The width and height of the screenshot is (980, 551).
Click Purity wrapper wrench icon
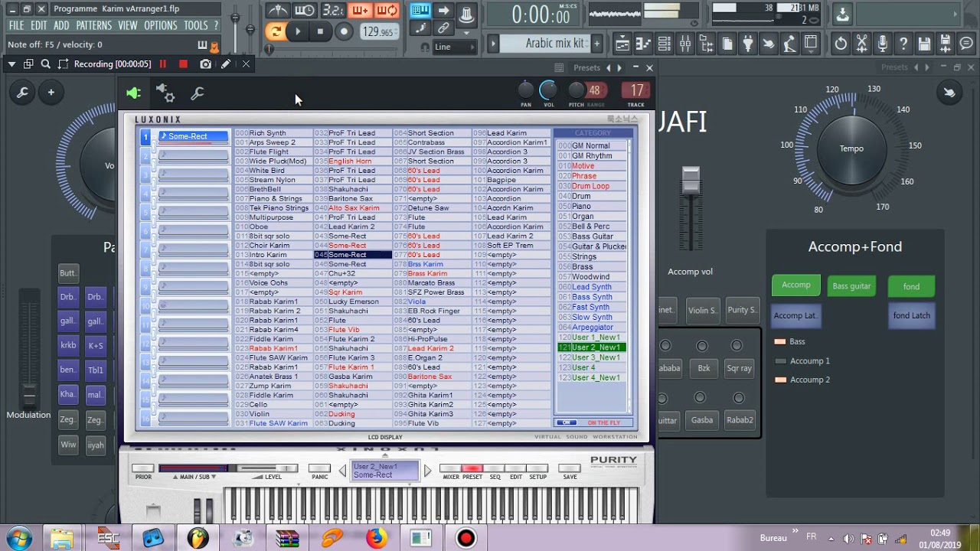(x=198, y=93)
